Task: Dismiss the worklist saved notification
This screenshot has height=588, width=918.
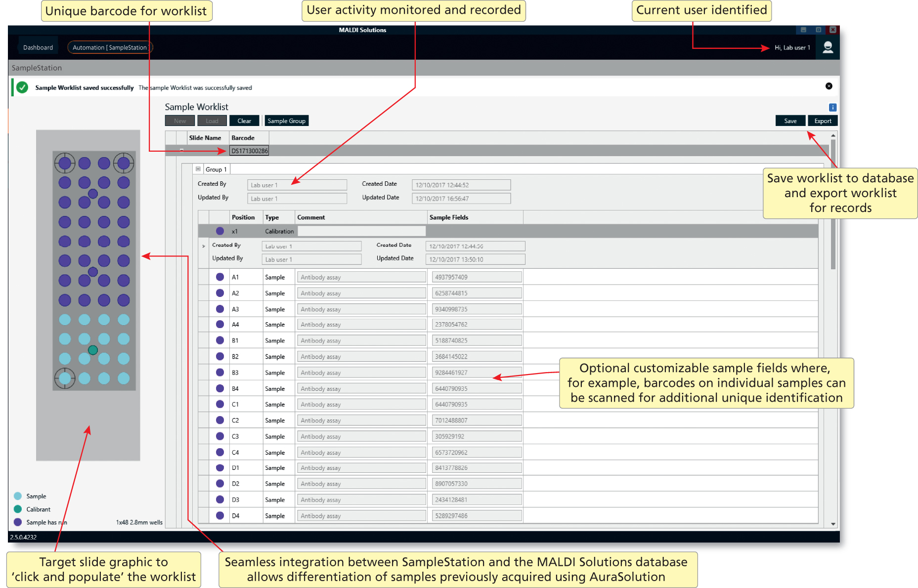Action: (829, 86)
